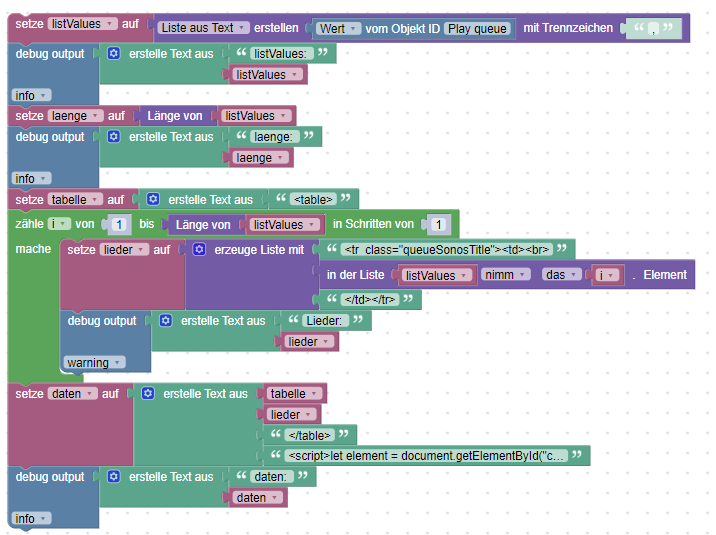Open listValues dropdown in the zähle loop header
The image size is (716, 535).
pos(285,225)
